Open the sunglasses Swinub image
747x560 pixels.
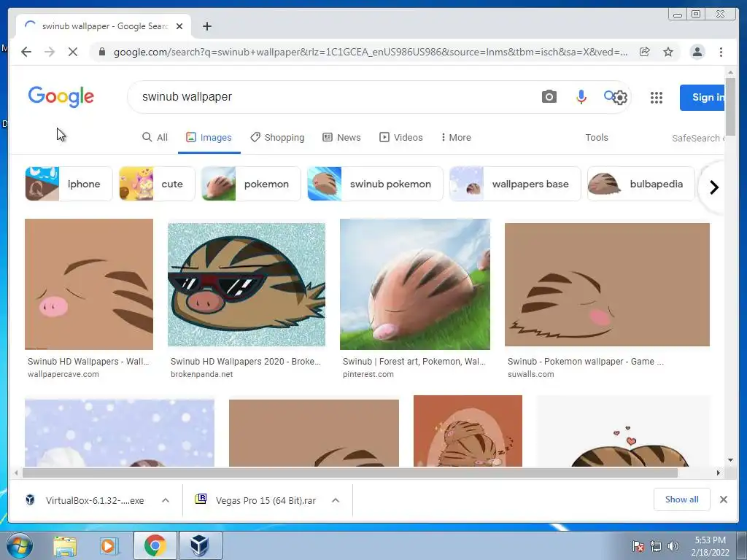(247, 284)
